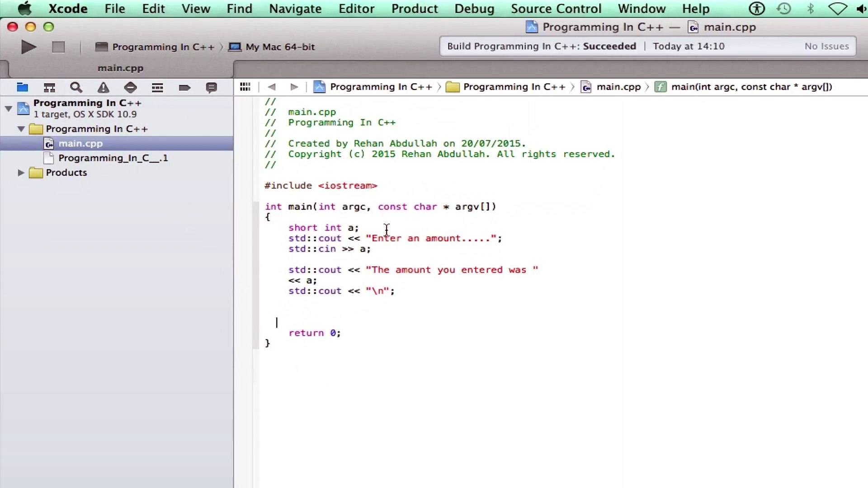Click the go-back arrow in jump bar

(271, 87)
